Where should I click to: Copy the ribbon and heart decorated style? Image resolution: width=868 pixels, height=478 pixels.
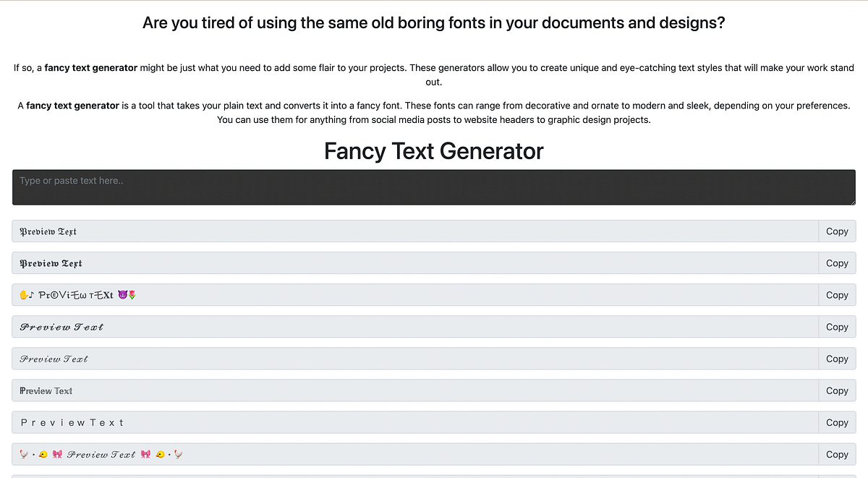[x=836, y=453]
